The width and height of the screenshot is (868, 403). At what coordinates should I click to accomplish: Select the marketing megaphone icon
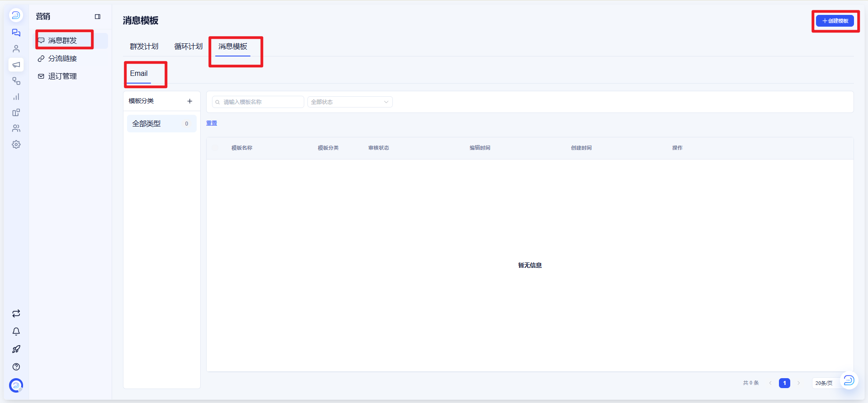16,65
